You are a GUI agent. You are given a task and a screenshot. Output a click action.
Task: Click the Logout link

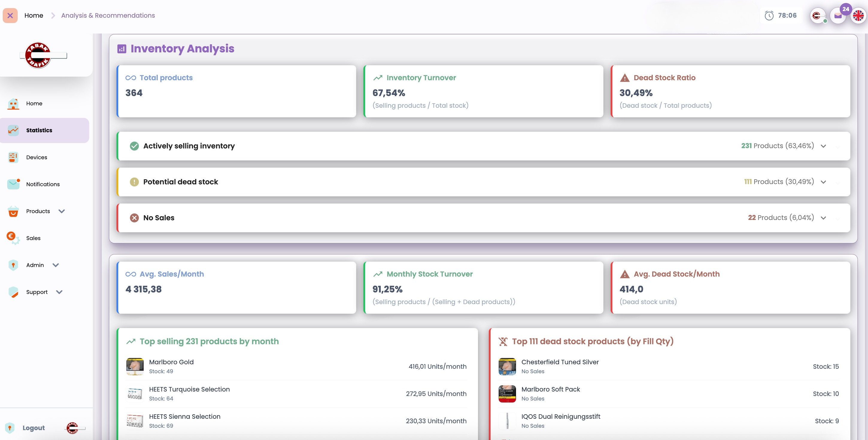click(33, 427)
